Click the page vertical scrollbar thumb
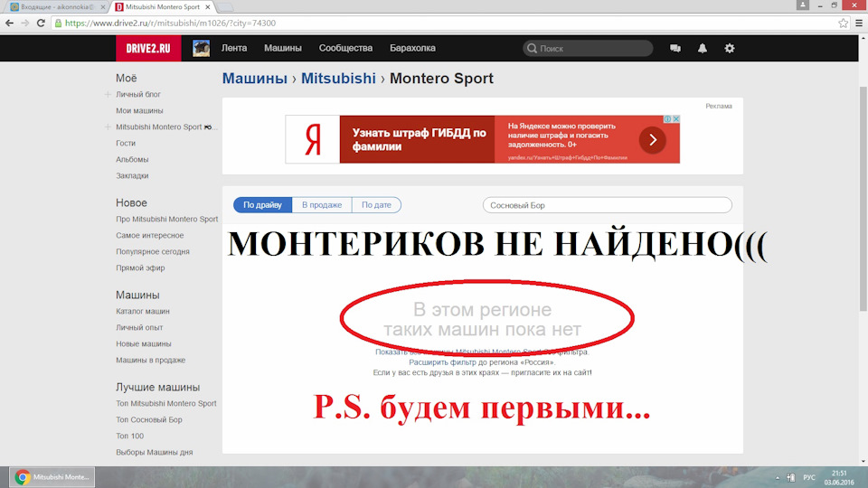 coord(863,199)
